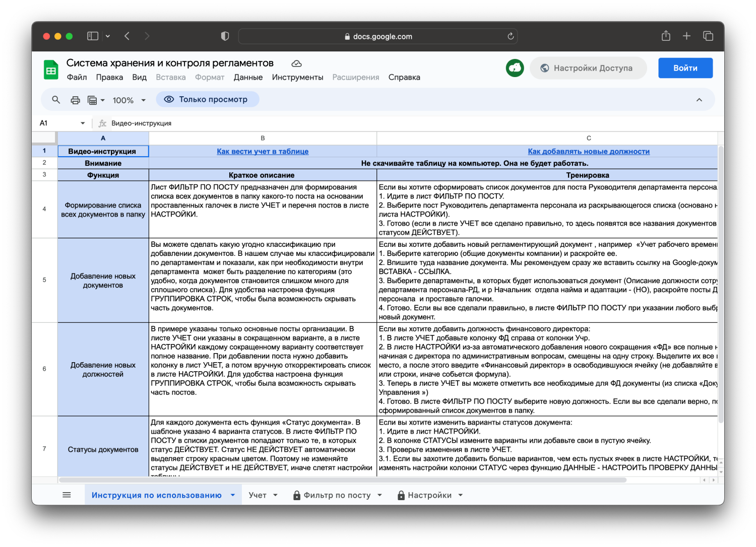Screen dimensions: 756x547
Task: Select column B header
Action: pos(263,138)
